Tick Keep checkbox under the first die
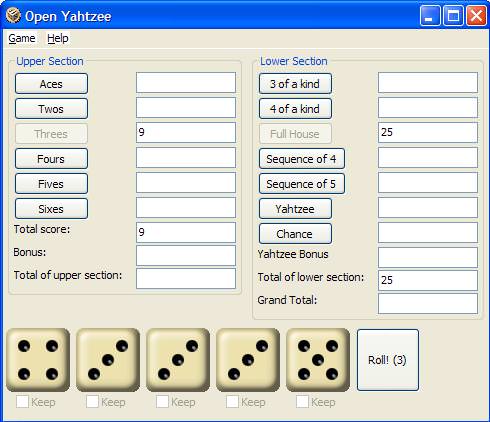 coord(22,402)
